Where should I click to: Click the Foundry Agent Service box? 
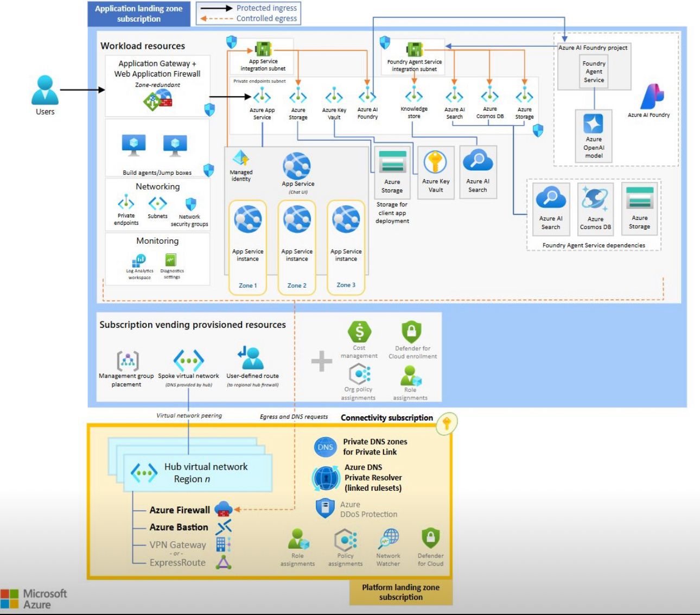[x=594, y=72]
